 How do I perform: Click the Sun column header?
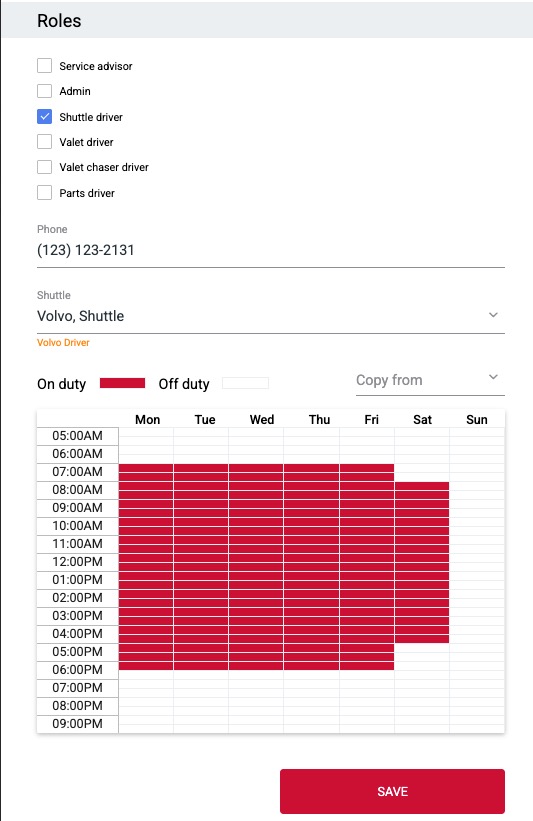pyautogui.click(x=477, y=419)
